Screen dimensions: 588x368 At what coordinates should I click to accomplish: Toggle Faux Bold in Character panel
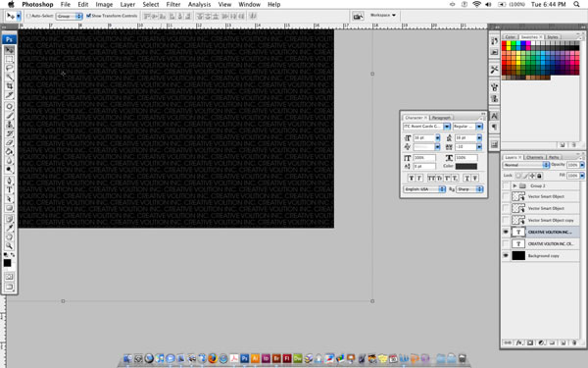click(411, 179)
